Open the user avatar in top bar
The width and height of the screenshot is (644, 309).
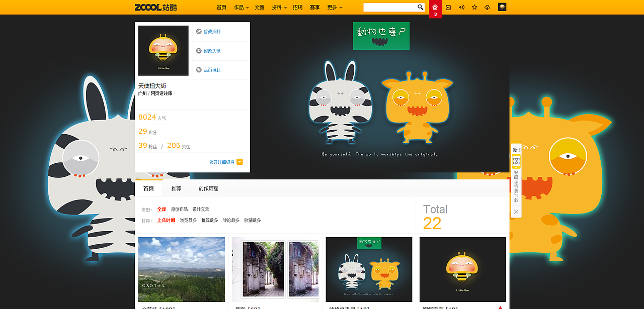(x=502, y=7)
